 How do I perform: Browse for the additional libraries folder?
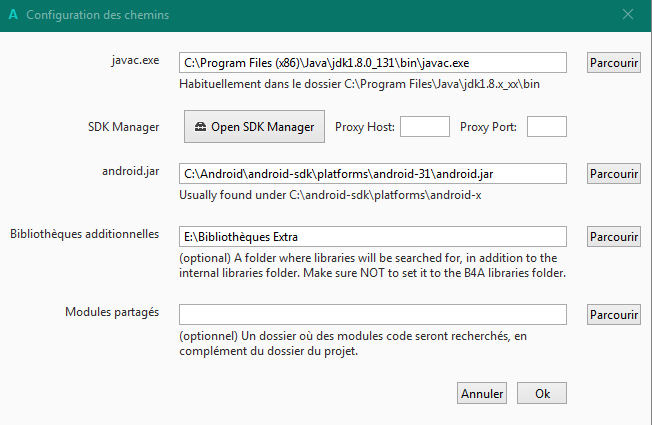[613, 236]
